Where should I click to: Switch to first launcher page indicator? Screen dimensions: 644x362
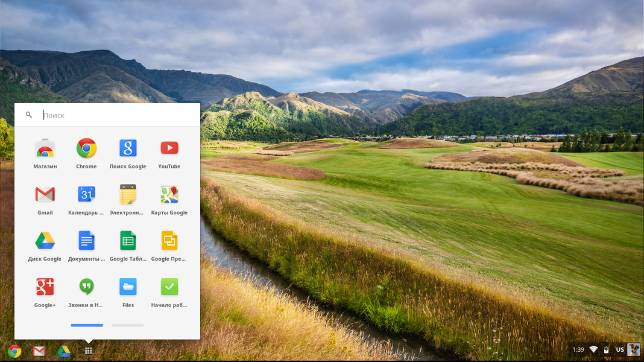[87, 325]
